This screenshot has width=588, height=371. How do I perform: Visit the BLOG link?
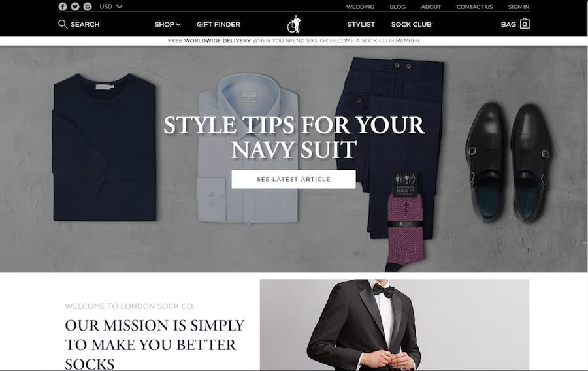[397, 7]
